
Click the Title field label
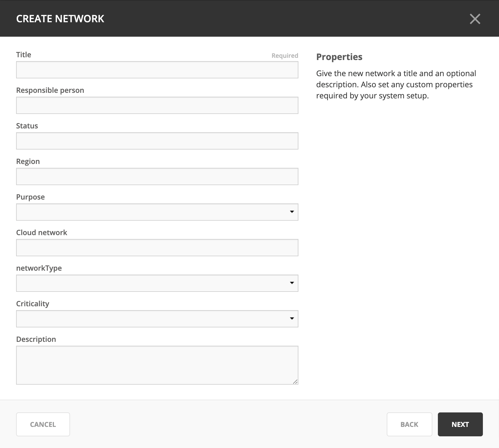[x=24, y=55]
